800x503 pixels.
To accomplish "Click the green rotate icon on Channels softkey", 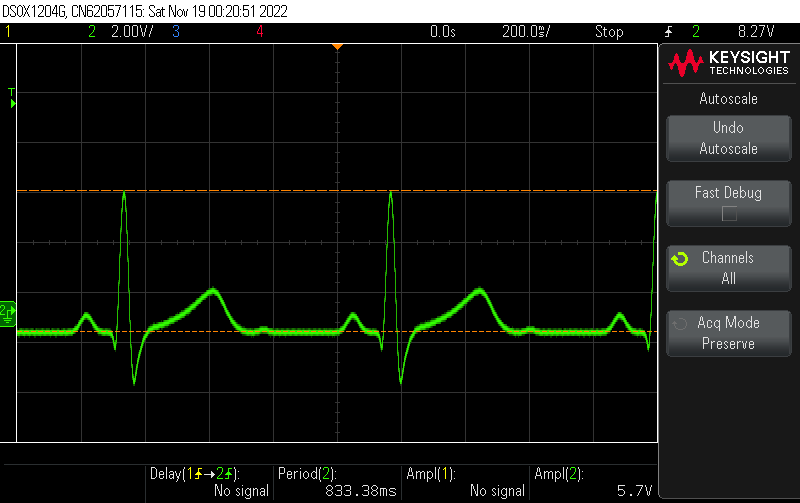I will click(x=680, y=259).
